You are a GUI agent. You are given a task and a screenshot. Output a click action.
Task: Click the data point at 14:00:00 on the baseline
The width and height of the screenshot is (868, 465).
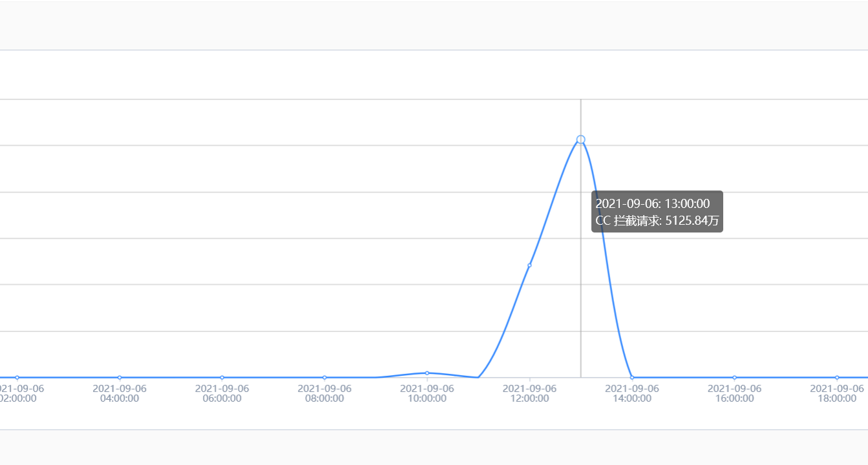pyautogui.click(x=632, y=378)
